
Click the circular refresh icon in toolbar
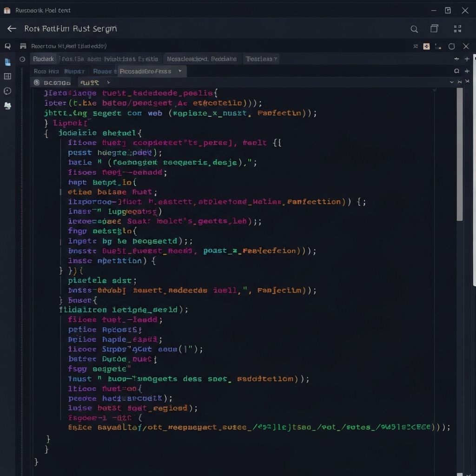pyautogui.click(x=451, y=46)
